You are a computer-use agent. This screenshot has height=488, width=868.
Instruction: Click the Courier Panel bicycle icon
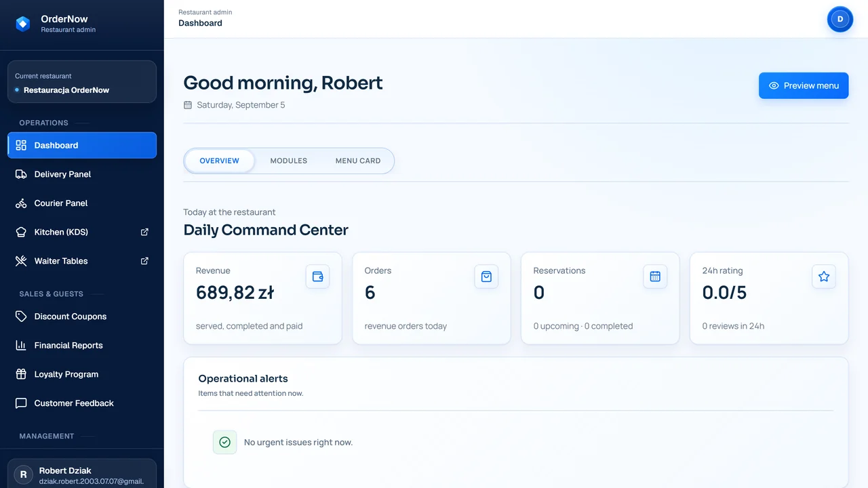point(21,203)
